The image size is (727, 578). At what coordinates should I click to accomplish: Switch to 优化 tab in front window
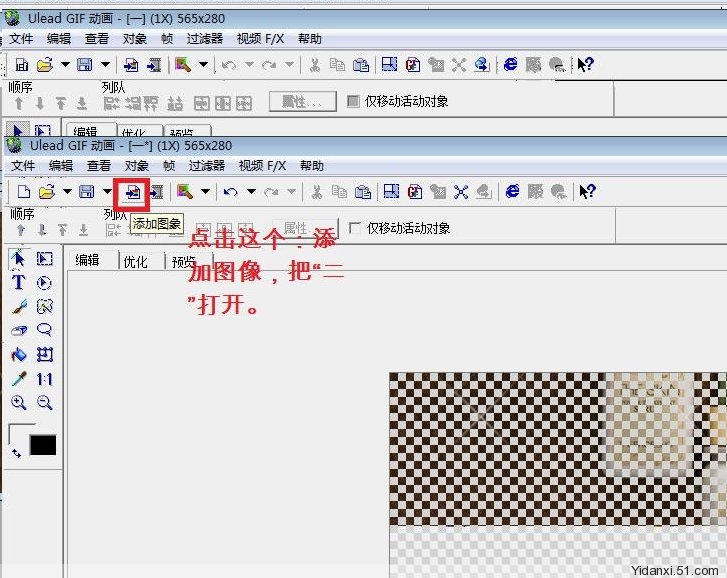tap(135, 262)
